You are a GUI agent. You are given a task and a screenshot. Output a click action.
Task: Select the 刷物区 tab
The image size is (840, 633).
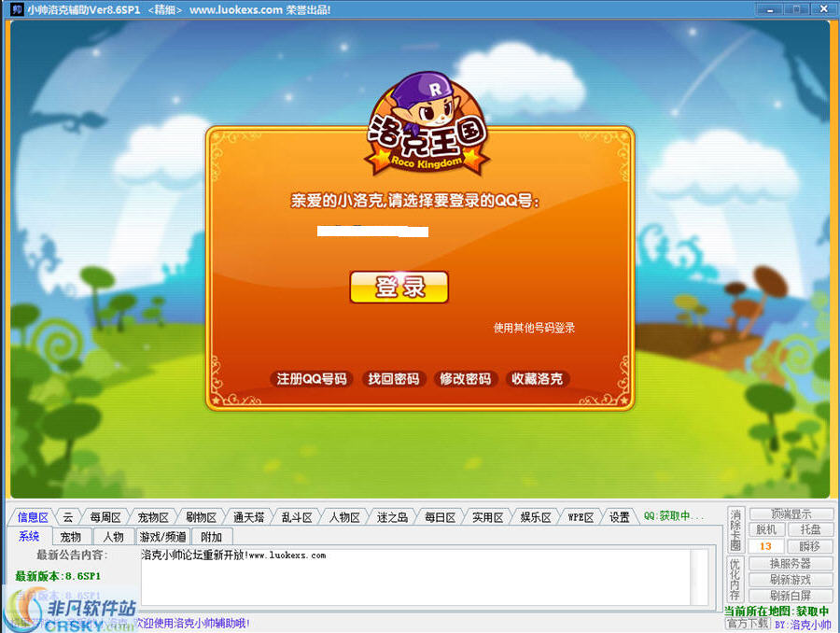tap(201, 517)
